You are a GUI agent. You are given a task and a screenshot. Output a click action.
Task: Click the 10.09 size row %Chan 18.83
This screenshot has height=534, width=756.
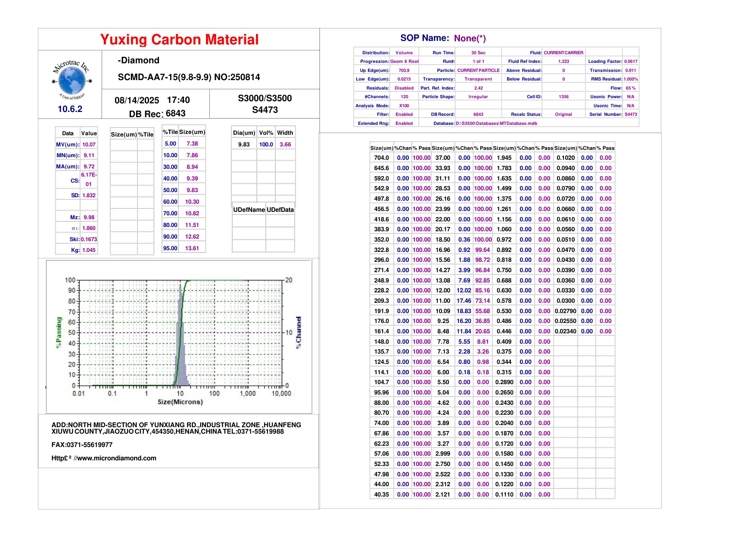pos(464,311)
